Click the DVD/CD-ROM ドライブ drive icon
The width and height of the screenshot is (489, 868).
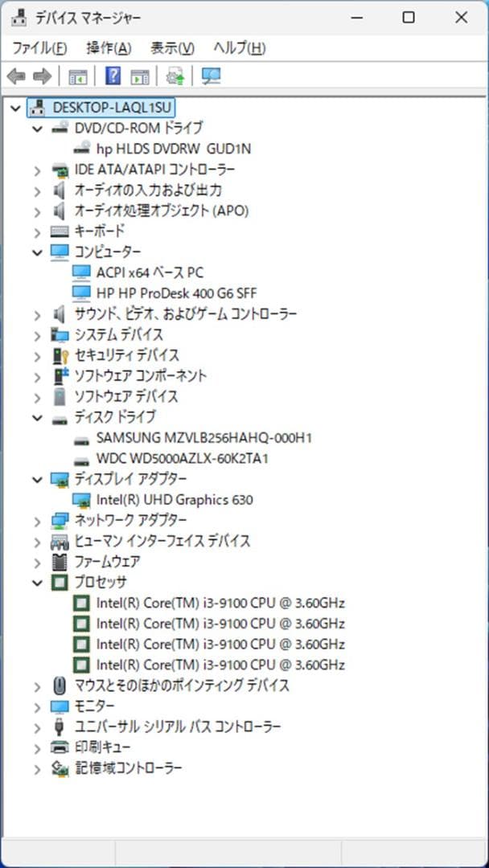60,128
